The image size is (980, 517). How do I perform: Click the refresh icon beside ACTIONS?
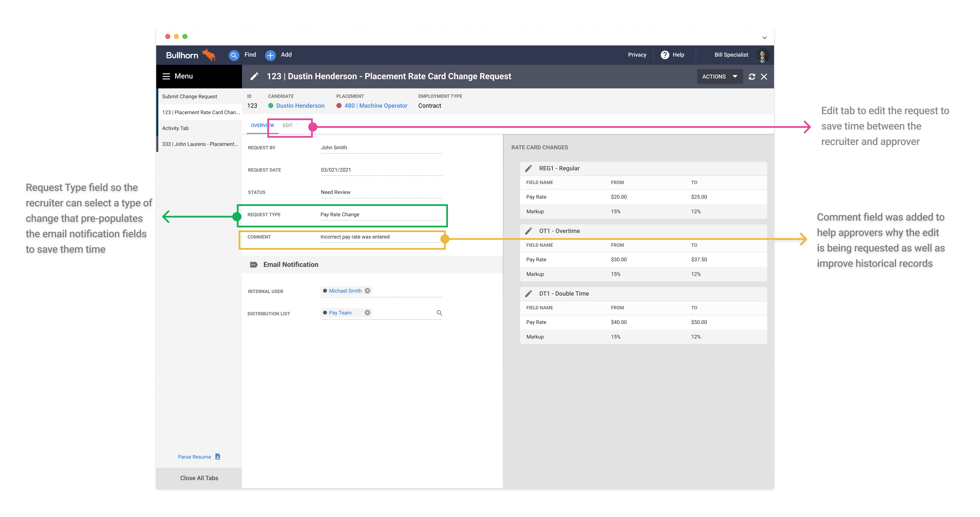(752, 76)
